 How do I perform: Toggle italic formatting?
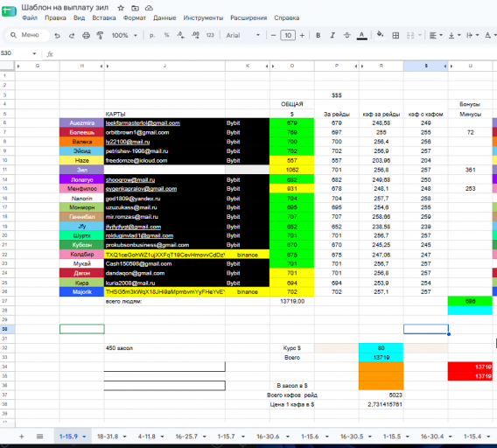tap(332, 36)
